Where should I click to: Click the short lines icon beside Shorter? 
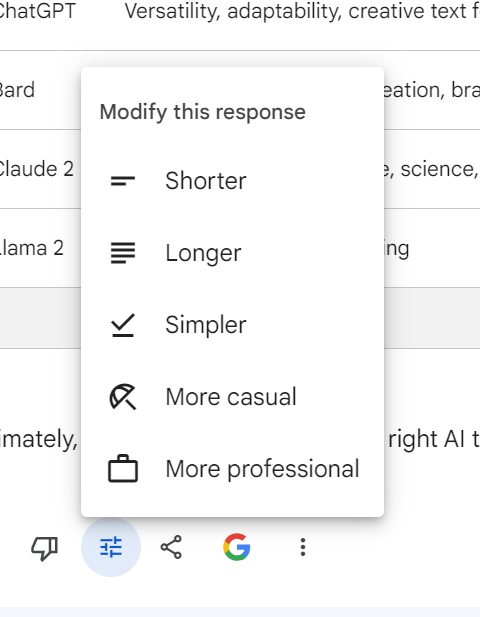(123, 181)
